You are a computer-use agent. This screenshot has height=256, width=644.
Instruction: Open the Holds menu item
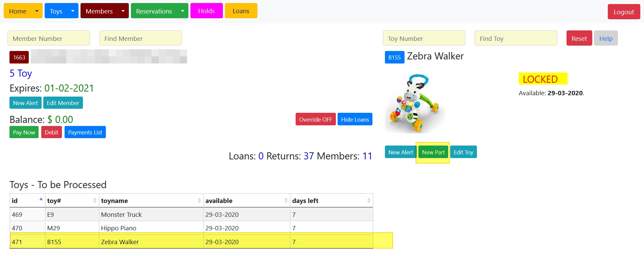click(x=206, y=11)
